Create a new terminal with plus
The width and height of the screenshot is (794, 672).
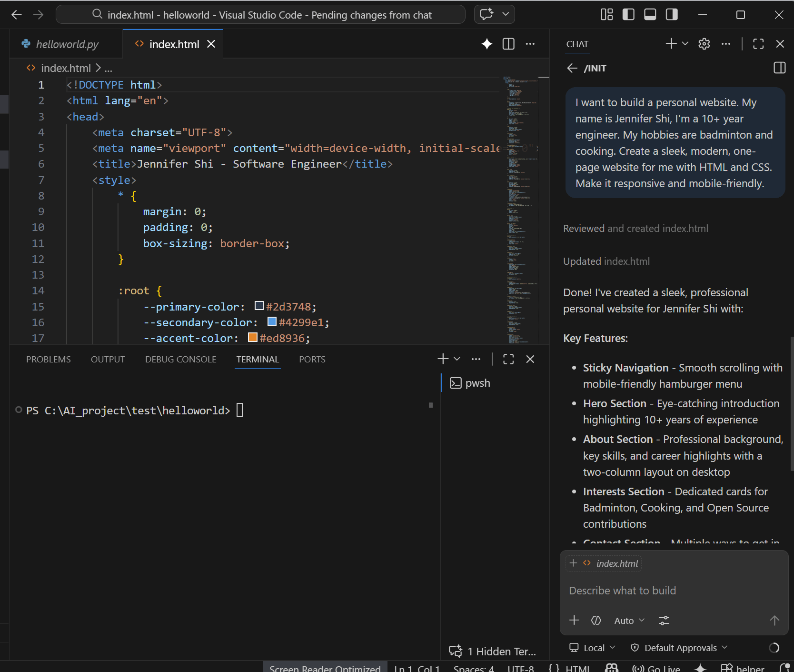click(x=443, y=359)
